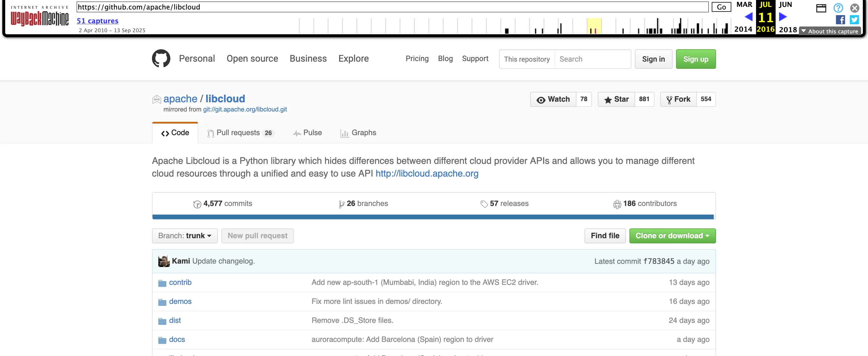Screen dimensions: 868x356
Task: Expand the Branch: trunk dropdown
Action: coord(185,236)
